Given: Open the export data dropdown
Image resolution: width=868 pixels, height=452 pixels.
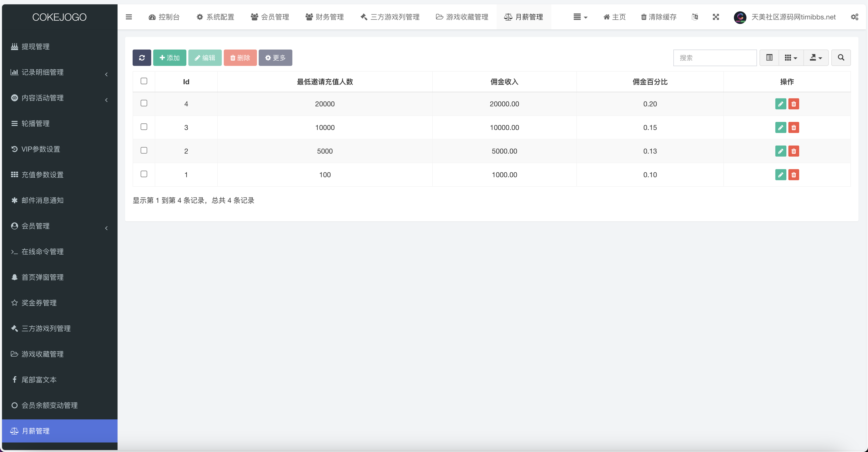Looking at the screenshot, I should pyautogui.click(x=816, y=58).
